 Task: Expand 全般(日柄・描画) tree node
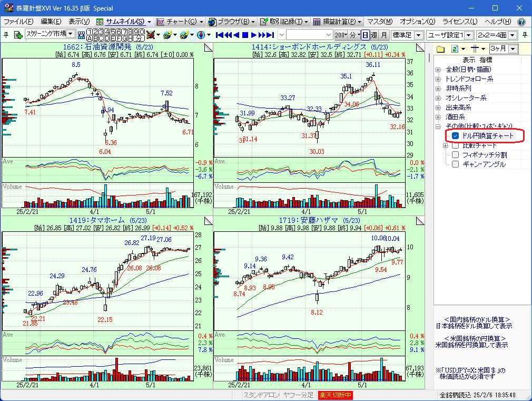[438, 70]
